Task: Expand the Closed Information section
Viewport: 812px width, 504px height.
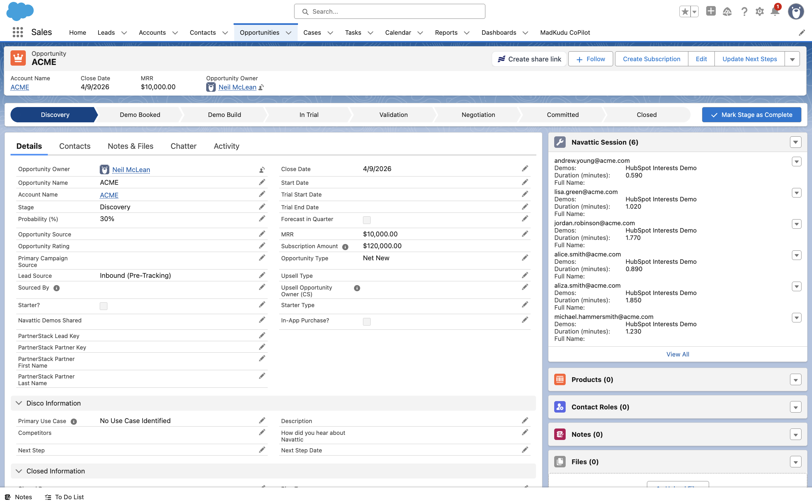Action: (19, 471)
